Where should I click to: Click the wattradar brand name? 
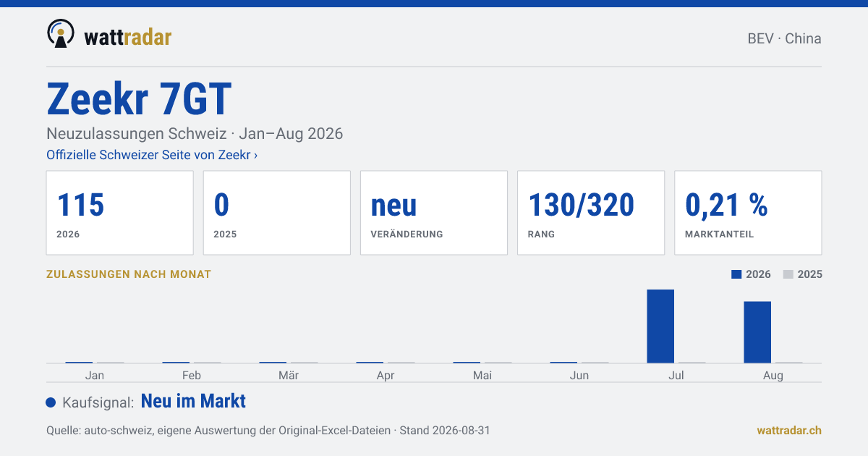(128, 37)
